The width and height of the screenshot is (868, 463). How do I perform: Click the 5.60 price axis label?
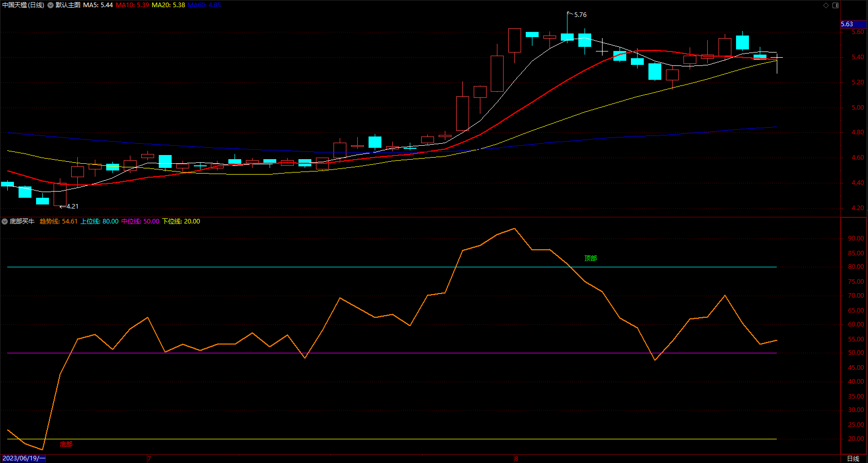(858, 32)
